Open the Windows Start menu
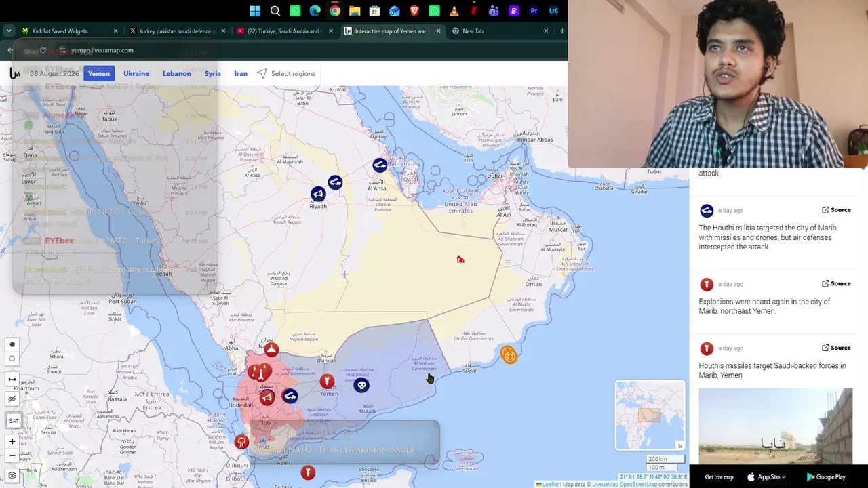This screenshot has height=488, width=868. coord(255,11)
